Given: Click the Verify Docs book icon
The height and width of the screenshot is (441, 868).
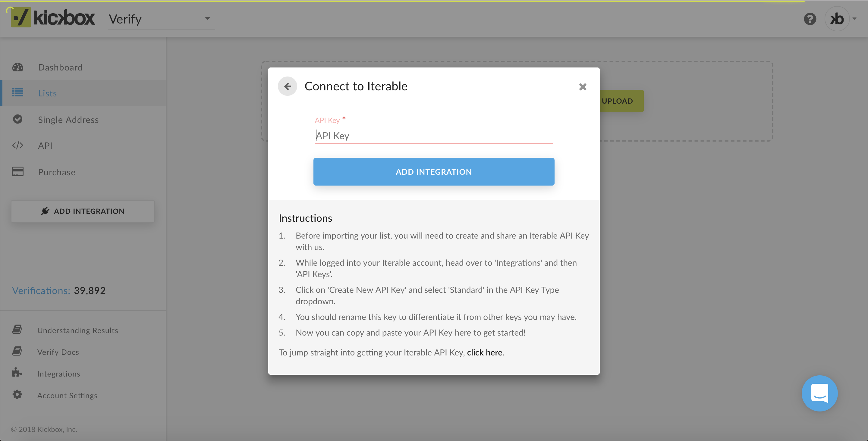Looking at the screenshot, I should coord(17,352).
